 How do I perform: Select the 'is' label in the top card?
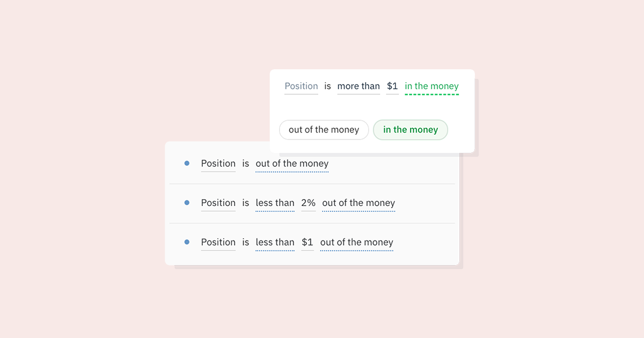click(x=327, y=86)
